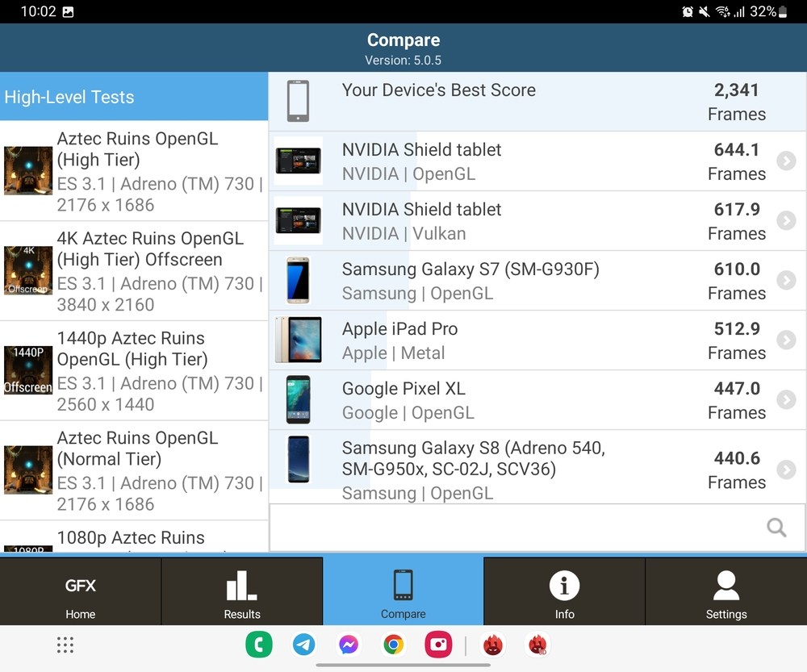Tap NVIDIA Shield tablet Vulkan device image
Image resolution: width=807 pixels, height=672 pixels.
tap(298, 220)
